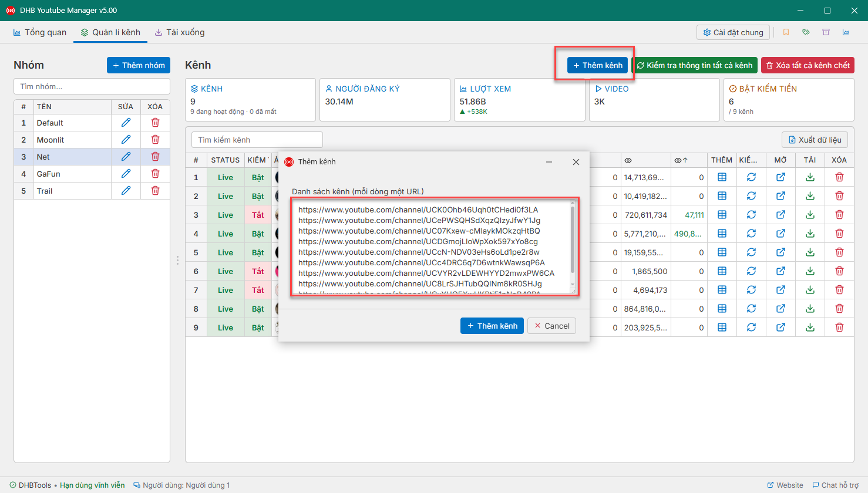Open channel row 6 in external browser

click(780, 271)
